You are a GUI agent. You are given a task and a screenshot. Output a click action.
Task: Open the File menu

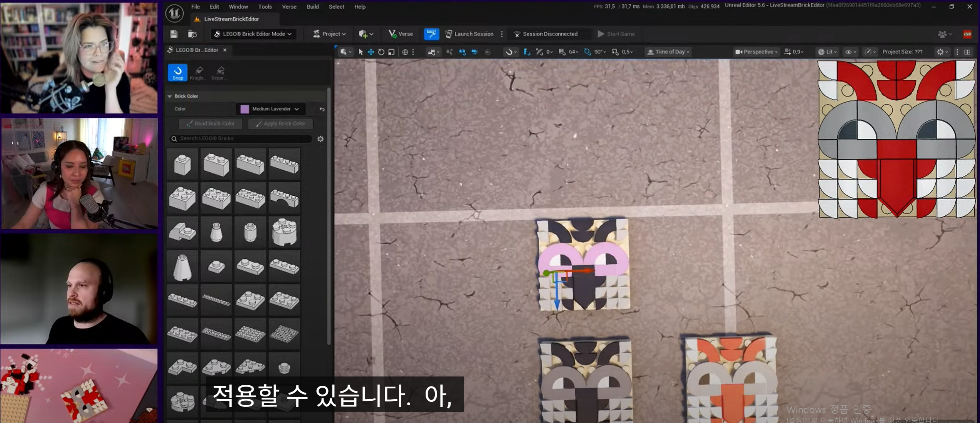tap(195, 7)
